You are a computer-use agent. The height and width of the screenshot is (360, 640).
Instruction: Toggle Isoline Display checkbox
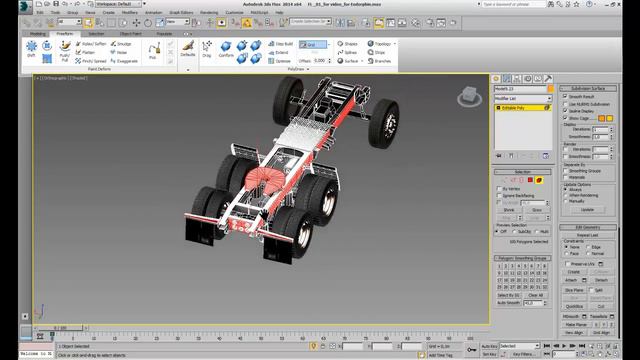click(565, 111)
